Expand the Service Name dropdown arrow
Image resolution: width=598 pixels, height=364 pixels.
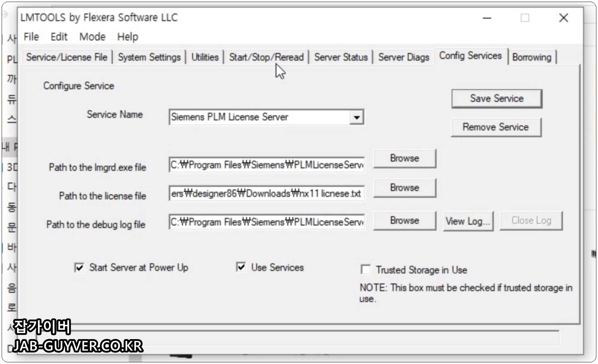coord(356,117)
